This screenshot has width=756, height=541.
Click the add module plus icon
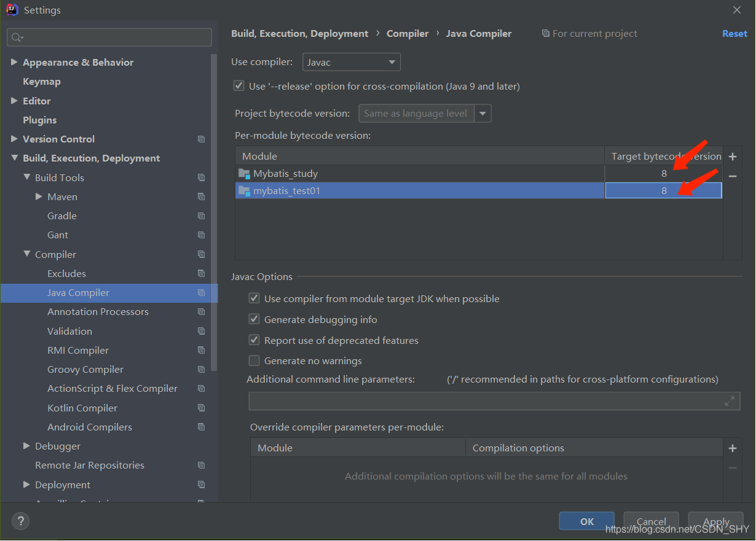click(732, 157)
